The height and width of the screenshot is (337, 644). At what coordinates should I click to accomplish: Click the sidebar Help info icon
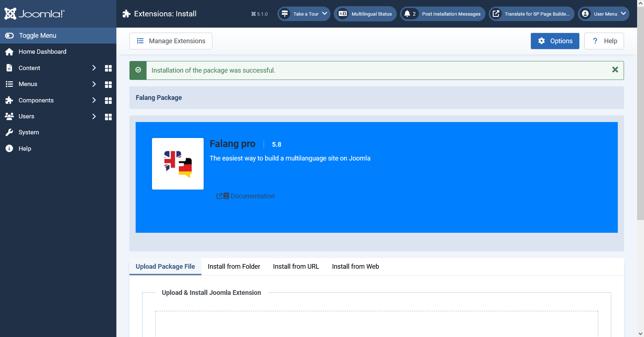[9, 149]
